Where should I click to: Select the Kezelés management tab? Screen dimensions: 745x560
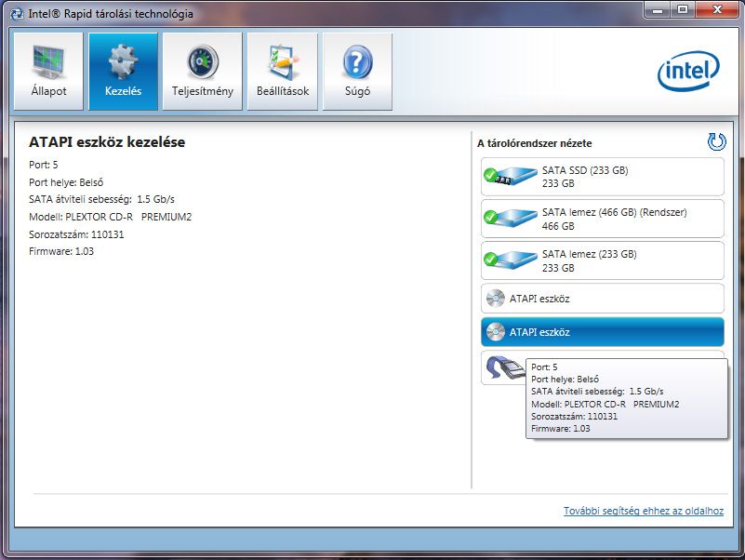(123, 72)
